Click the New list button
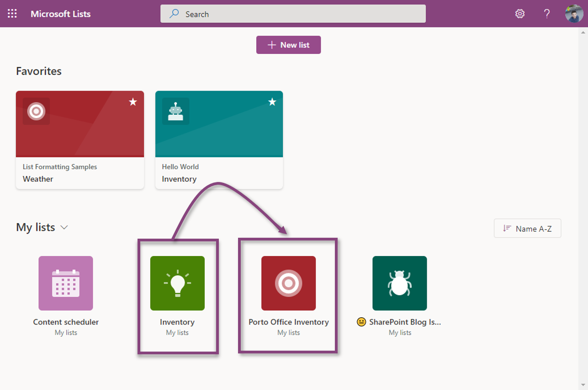The width and height of the screenshot is (588, 390). tap(288, 45)
